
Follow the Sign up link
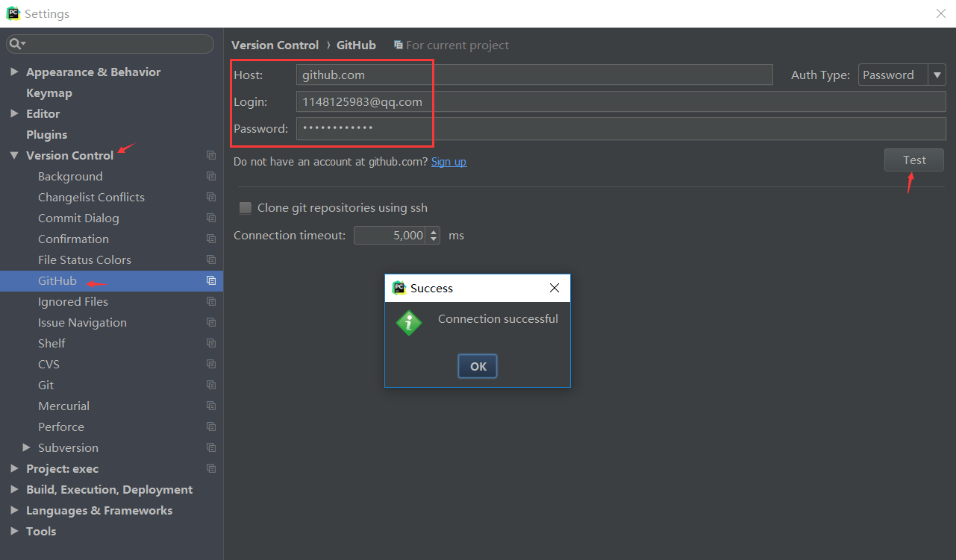pyautogui.click(x=449, y=162)
